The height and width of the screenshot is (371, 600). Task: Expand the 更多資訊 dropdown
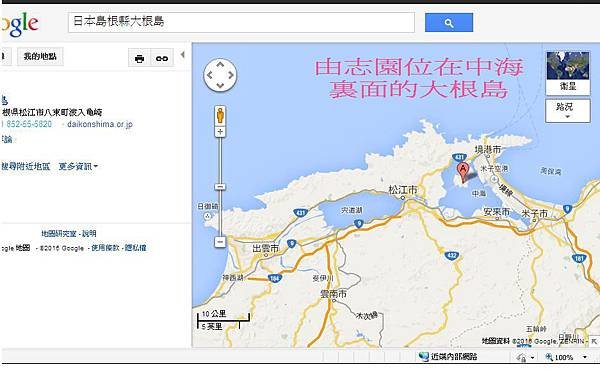[78, 166]
